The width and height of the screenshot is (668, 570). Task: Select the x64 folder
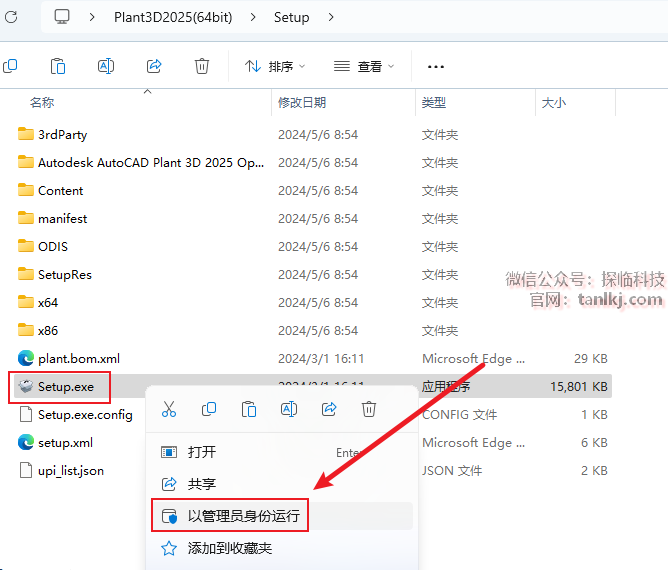[48, 303]
